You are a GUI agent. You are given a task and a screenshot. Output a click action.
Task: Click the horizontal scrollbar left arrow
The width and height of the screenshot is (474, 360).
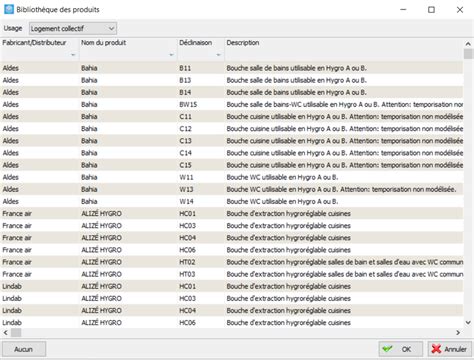click(6, 332)
